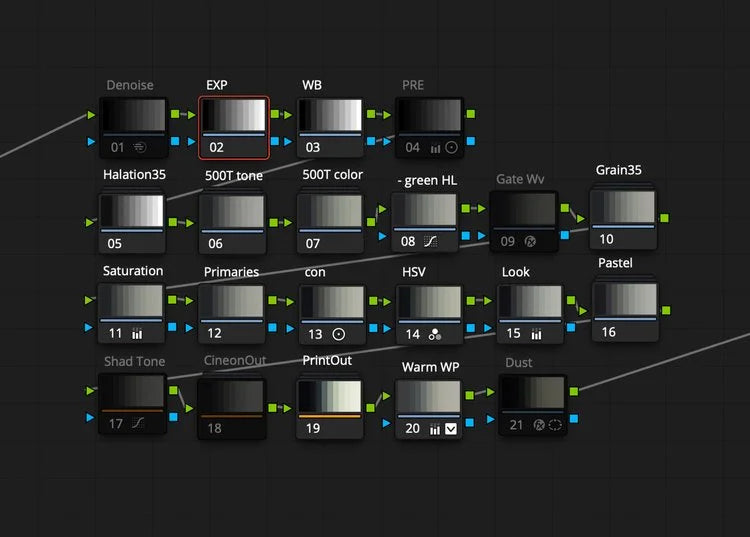This screenshot has height=537, width=750.
Task: Select the con node 13
Action: coord(332,314)
